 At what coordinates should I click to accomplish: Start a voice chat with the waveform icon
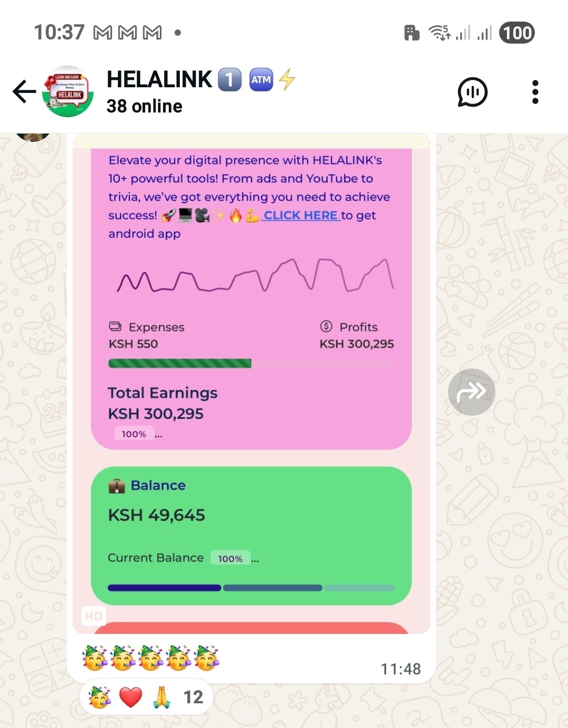[472, 93]
